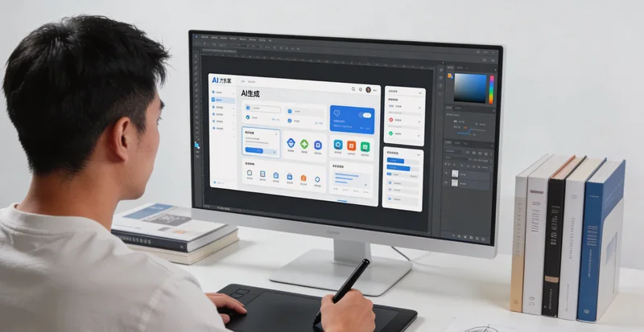Image resolution: width=644 pixels, height=332 pixels.
Task: Click the red status icon in the right card
Action: click(x=391, y=121)
